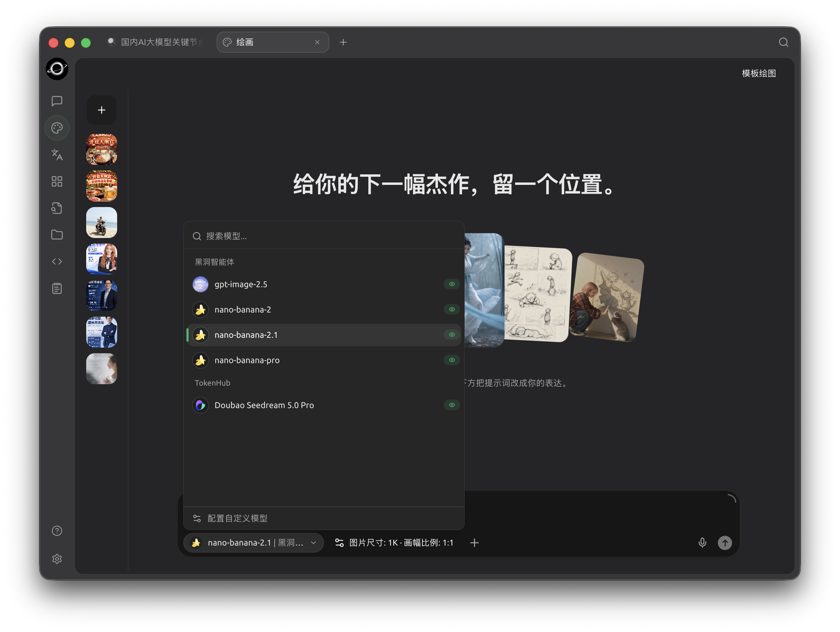Click the search magnifier in the title bar
840x632 pixels.
pos(784,42)
